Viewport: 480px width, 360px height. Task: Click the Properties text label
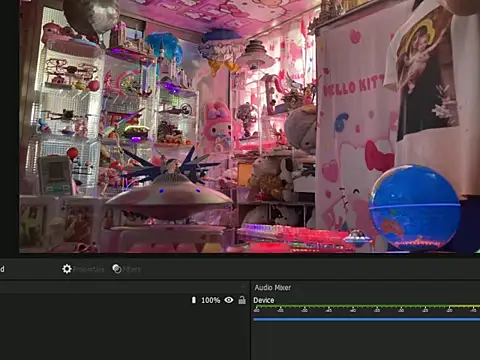pos(88,269)
